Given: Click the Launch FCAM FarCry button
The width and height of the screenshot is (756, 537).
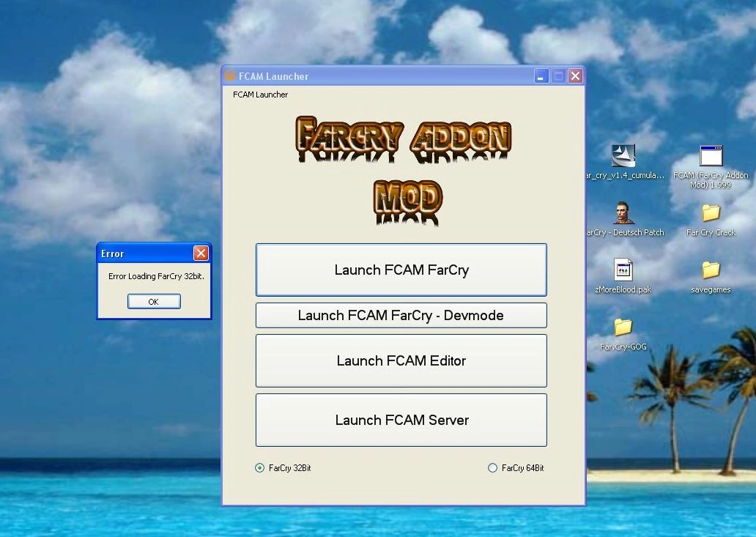Looking at the screenshot, I should 401,270.
